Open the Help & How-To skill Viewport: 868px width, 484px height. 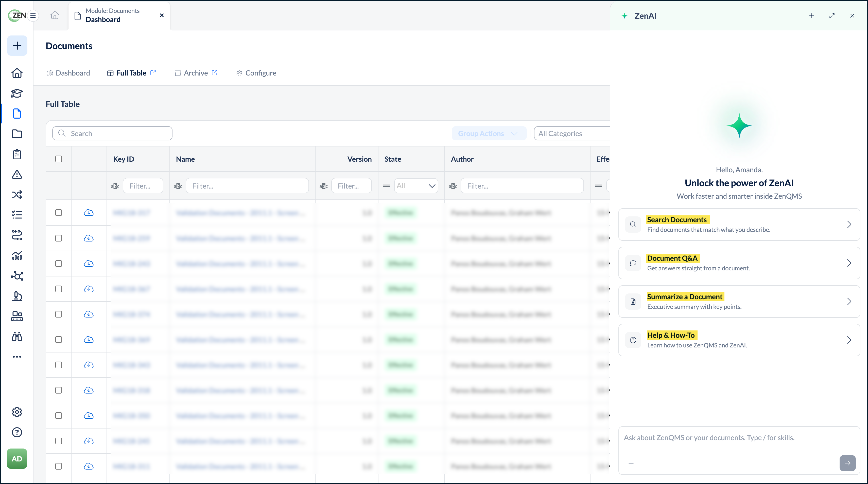click(739, 340)
